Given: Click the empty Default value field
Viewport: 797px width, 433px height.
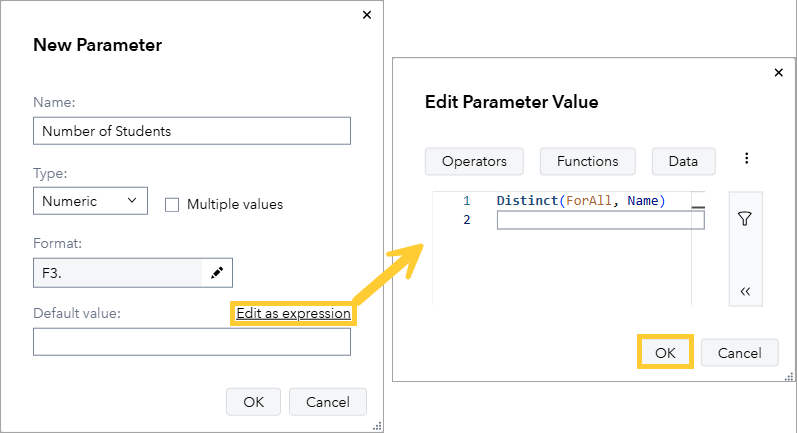Looking at the screenshot, I should 192,342.
